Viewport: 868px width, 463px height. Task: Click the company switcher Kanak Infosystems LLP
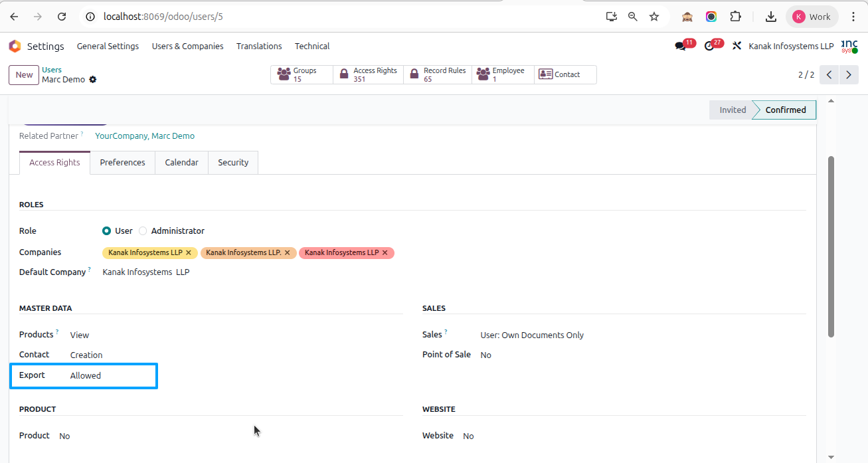791,46
